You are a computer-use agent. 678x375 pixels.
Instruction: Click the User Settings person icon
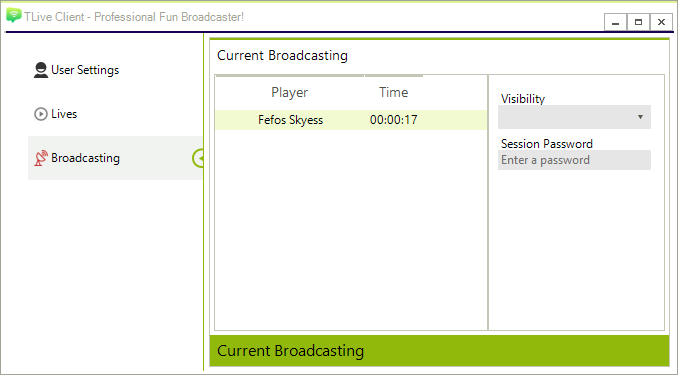(x=41, y=70)
